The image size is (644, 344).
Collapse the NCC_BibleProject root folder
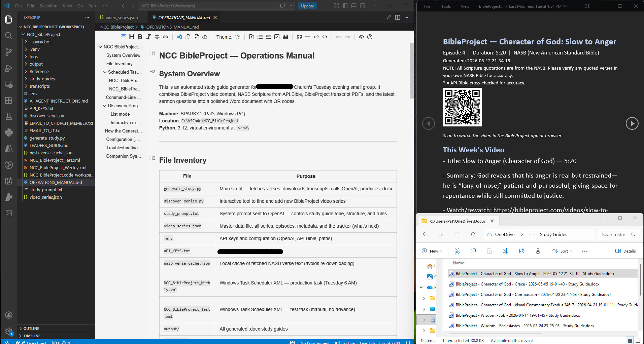23,34
